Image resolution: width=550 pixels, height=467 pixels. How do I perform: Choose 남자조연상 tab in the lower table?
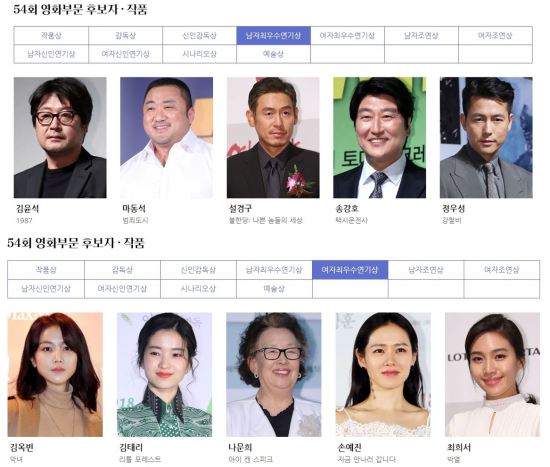(426, 270)
